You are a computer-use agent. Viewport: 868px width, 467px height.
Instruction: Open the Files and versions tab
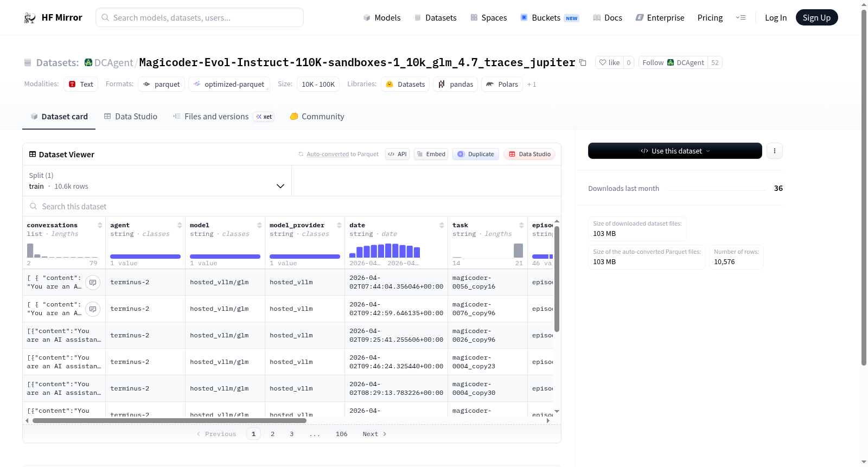224,117
